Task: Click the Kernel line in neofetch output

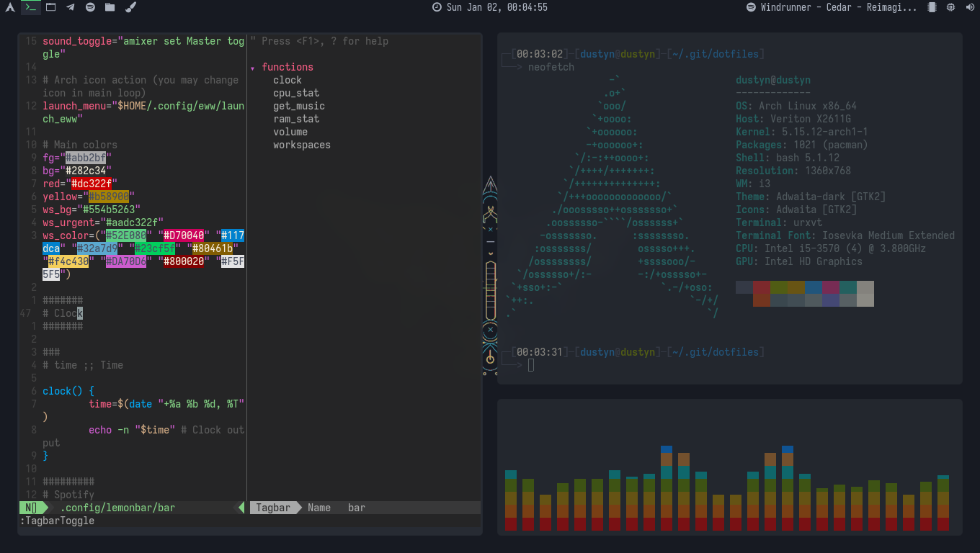Action: pyautogui.click(x=802, y=132)
